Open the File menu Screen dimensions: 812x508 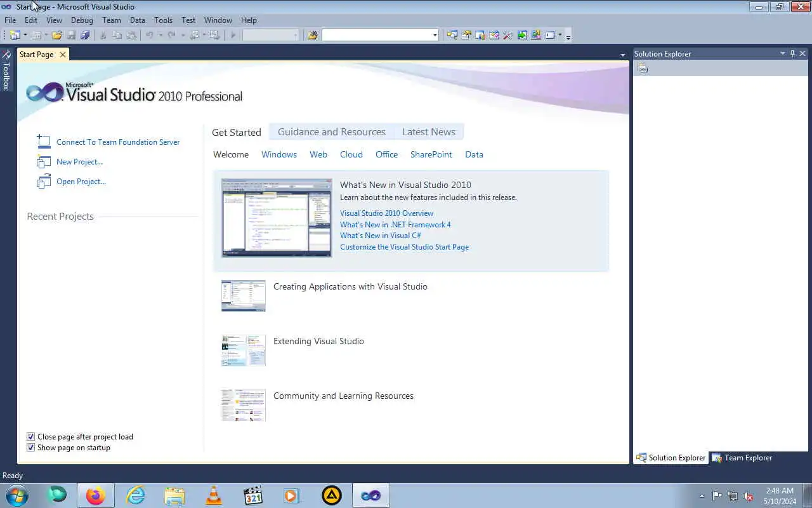[10, 20]
